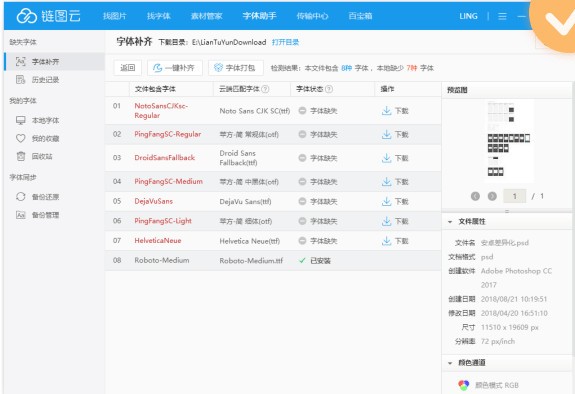575x394 pixels.
Task: Open the 传输中心 tab
Action: (312, 16)
